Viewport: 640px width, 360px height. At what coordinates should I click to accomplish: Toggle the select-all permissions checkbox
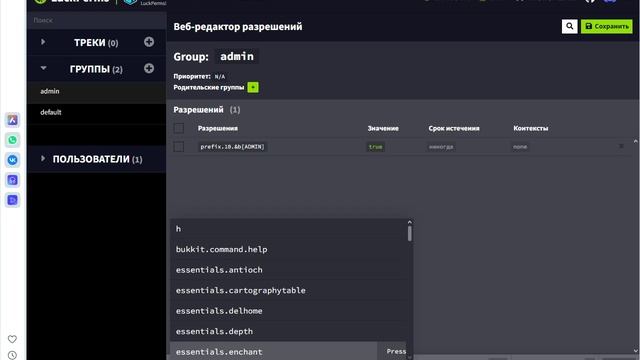coord(178,128)
